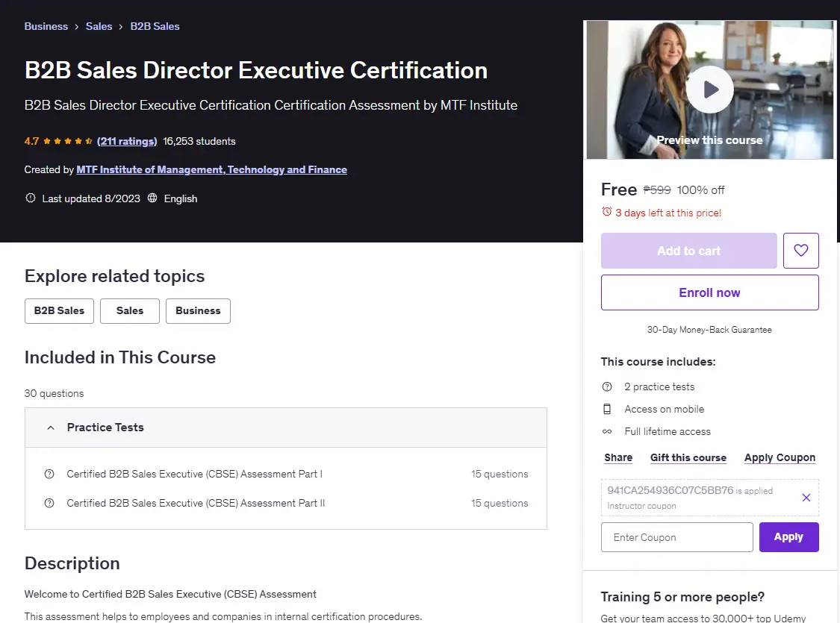Select the Sales topic tag
Image resolution: width=840 pixels, height=623 pixels.
(130, 311)
